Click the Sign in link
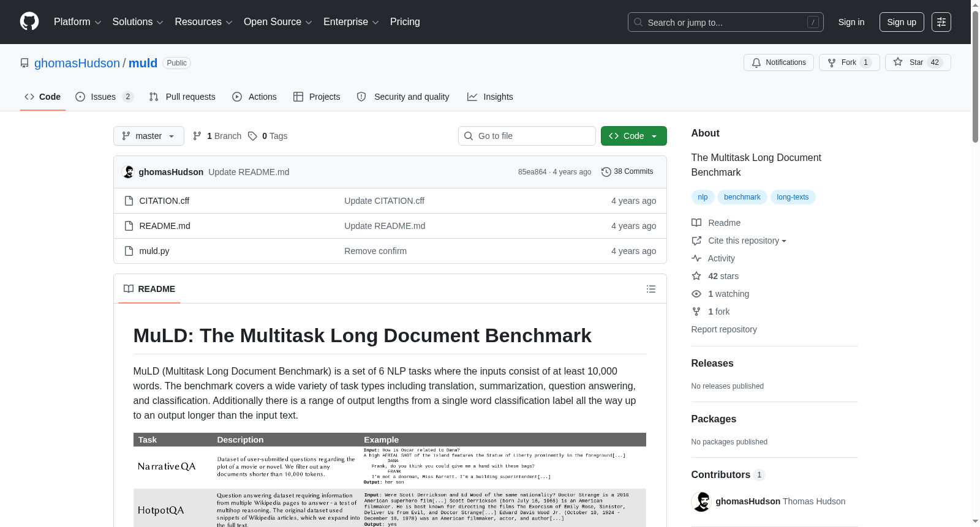The image size is (980, 527). (851, 22)
